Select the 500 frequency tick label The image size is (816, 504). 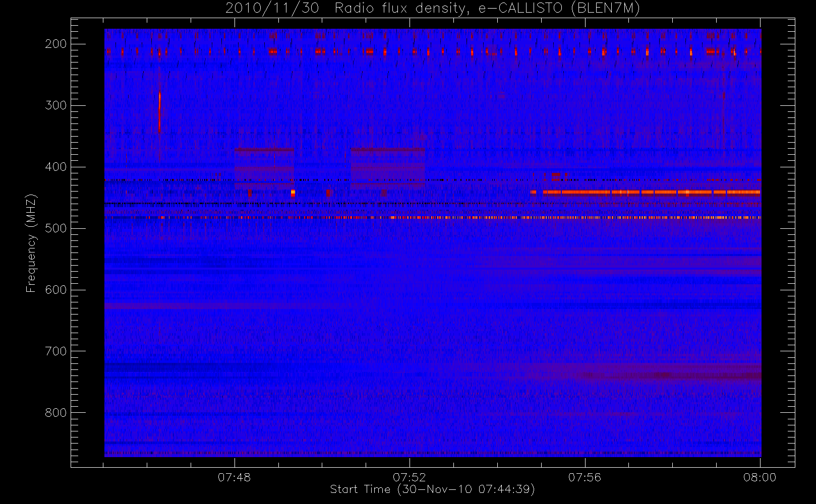pyautogui.click(x=55, y=228)
